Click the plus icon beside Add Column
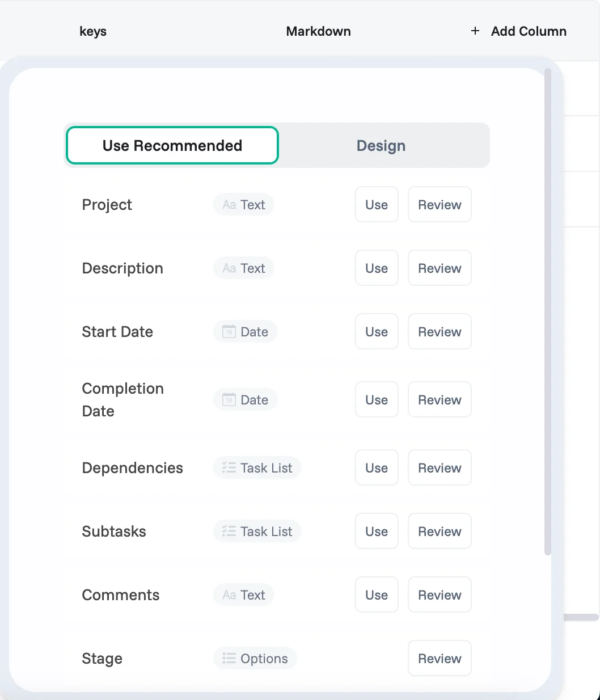The width and height of the screenshot is (600, 700). point(475,31)
